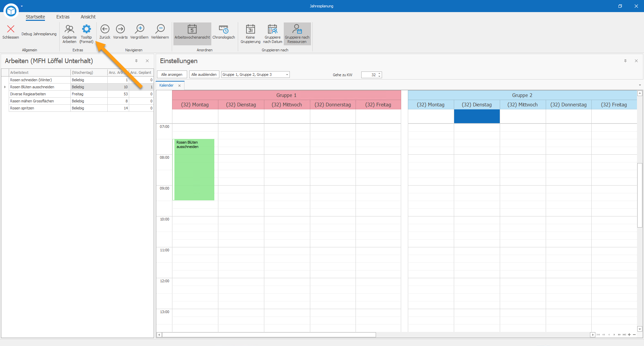
Task: Select Chronologisch arrangement
Action: tap(224, 32)
